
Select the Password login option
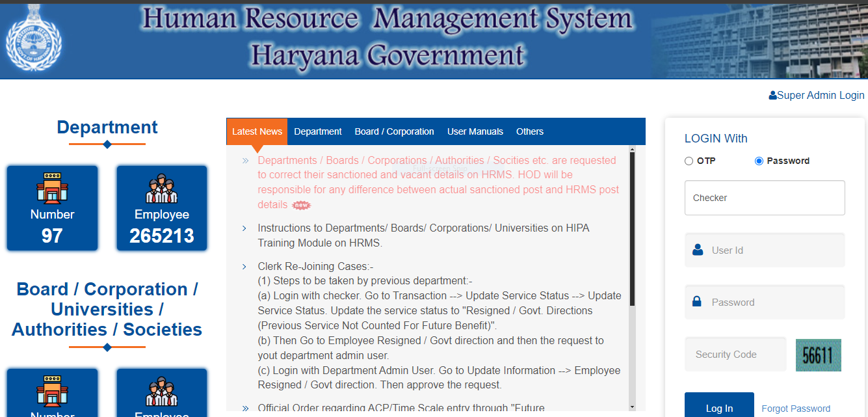point(759,161)
